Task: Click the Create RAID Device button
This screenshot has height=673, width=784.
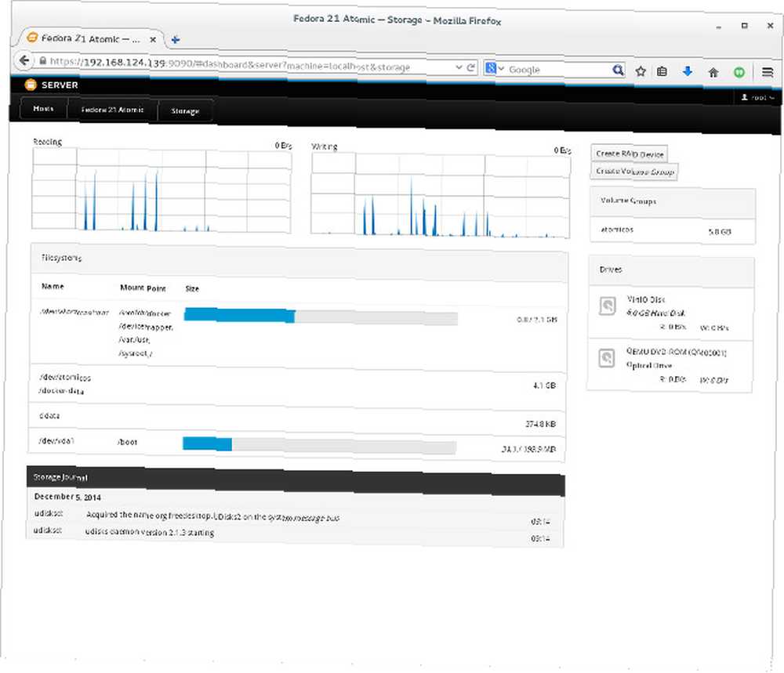Action: (x=630, y=154)
